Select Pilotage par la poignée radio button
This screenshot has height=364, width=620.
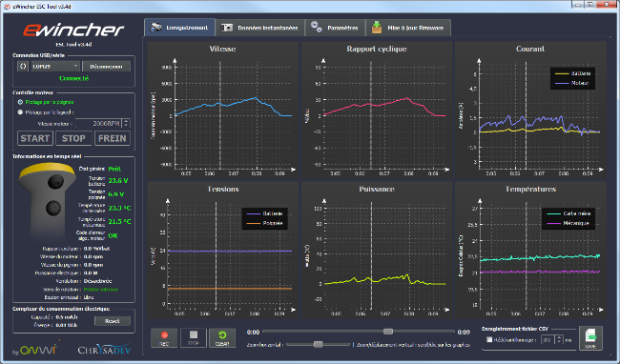point(20,102)
